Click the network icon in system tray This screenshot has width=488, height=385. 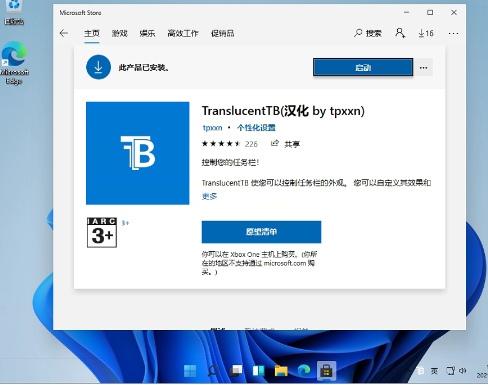tap(450, 371)
